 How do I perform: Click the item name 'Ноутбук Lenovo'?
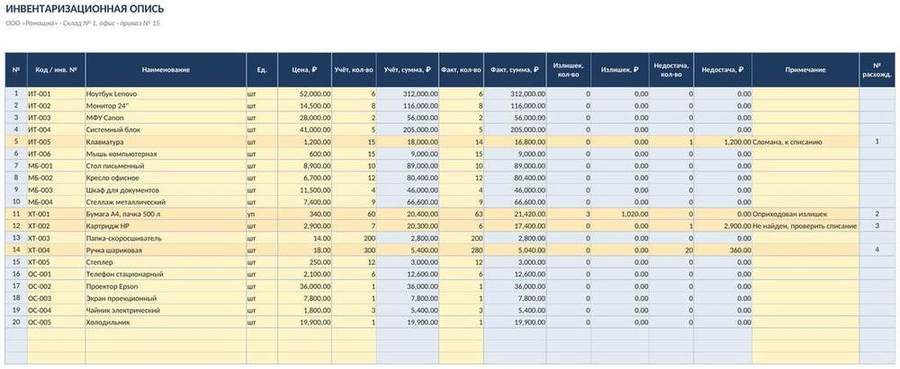[166, 94]
